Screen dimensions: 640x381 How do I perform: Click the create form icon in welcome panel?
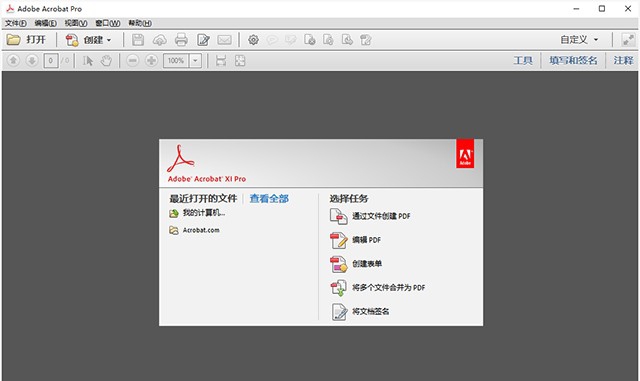(338, 264)
